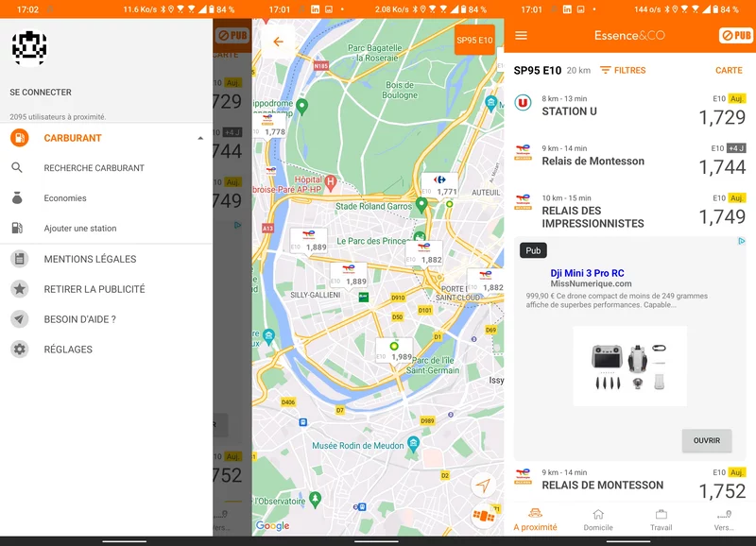Click the Total logo beside RELAIS DES IMPRESSIONNISTES
The height and width of the screenshot is (546, 756).
pyautogui.click(x=523, y=202)
